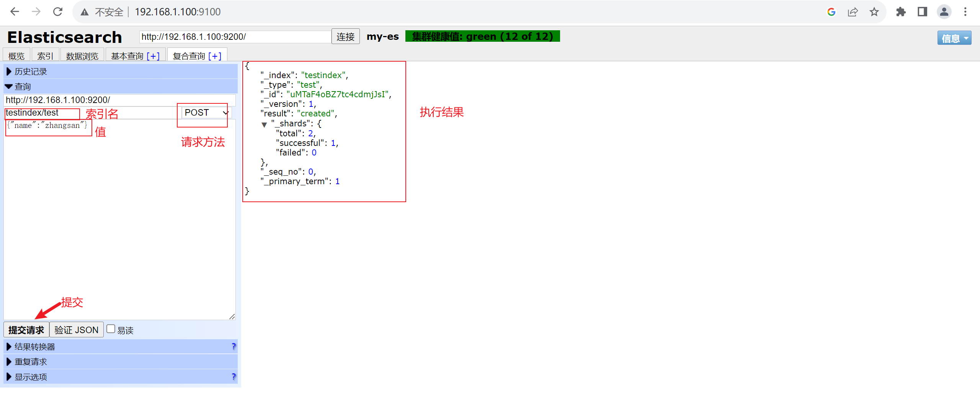The image size is (980, 399).
Task: Open the extensions puzzle icon
Action: (x=901, y=12)
